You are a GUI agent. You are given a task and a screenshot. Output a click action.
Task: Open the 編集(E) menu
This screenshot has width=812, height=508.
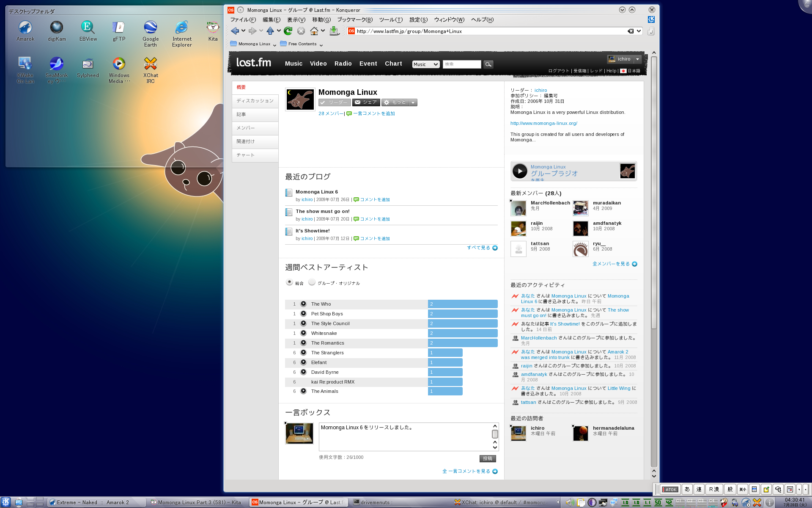271,19
